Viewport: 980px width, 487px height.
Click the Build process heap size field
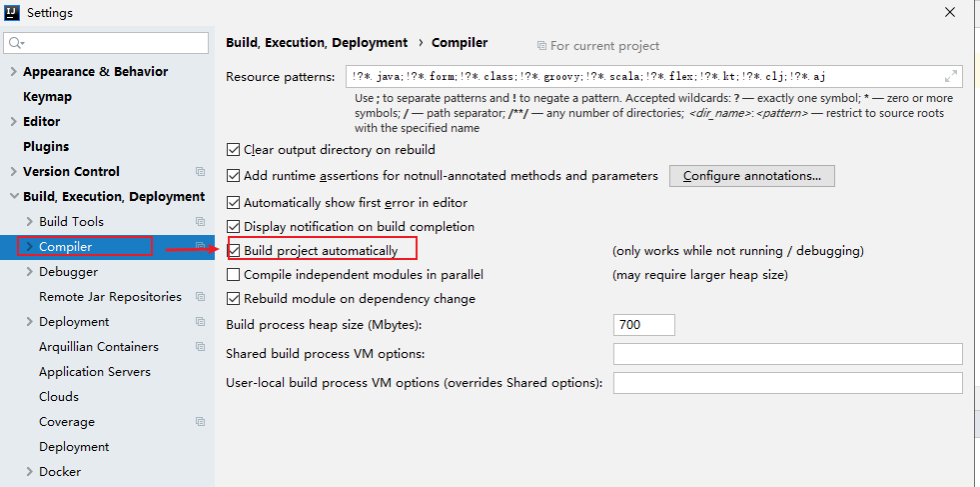tap(644, 325)
